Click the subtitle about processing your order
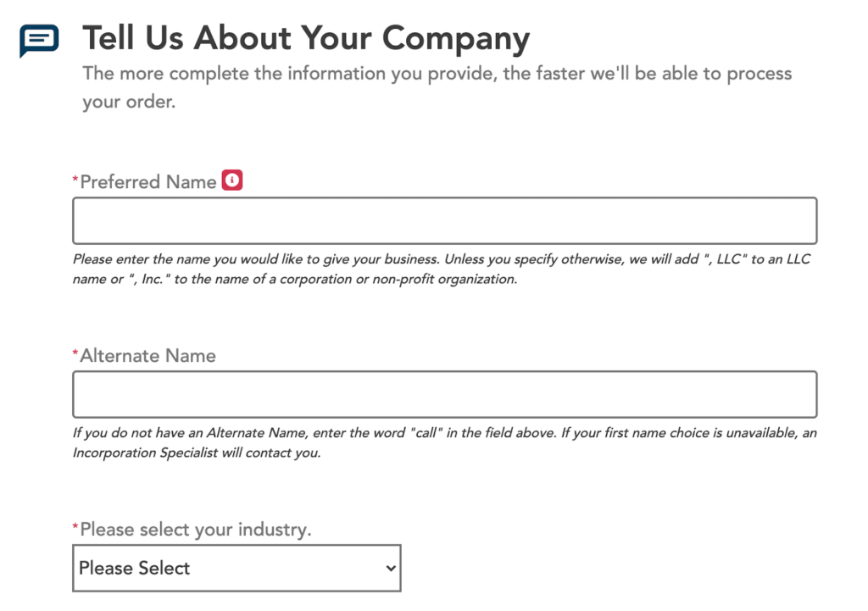The height and width of the screenshot is (611, 868). 437,87
